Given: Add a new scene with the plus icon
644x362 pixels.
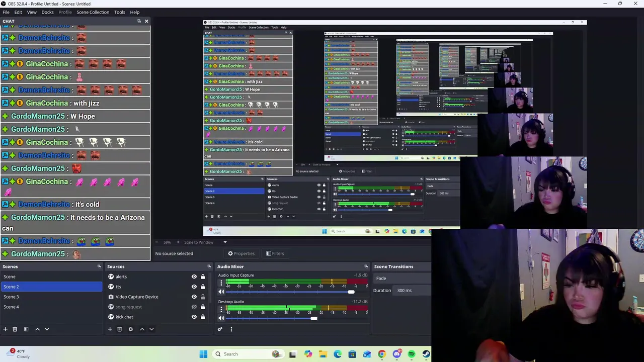Looking at the screenshot, I should pos(5,329).
